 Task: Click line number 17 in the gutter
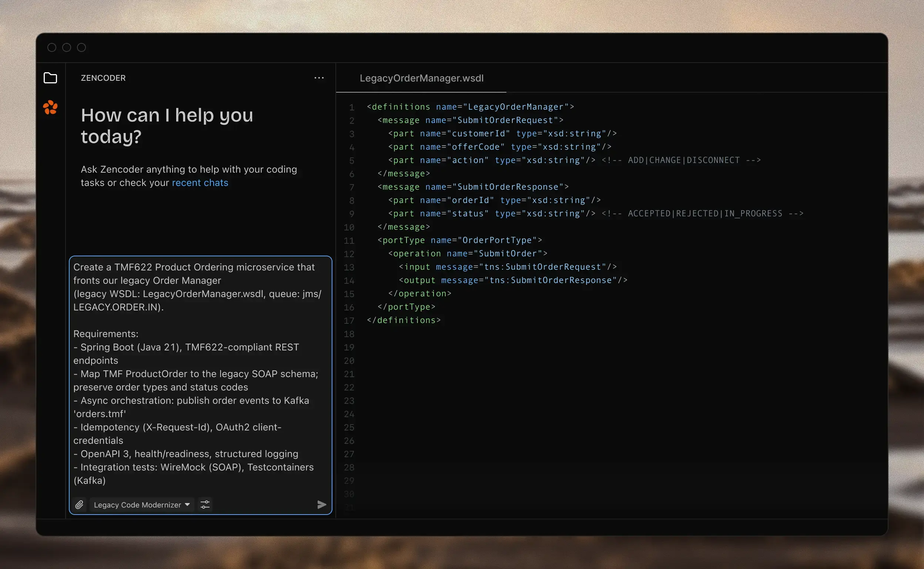click(x=349, y=321)
